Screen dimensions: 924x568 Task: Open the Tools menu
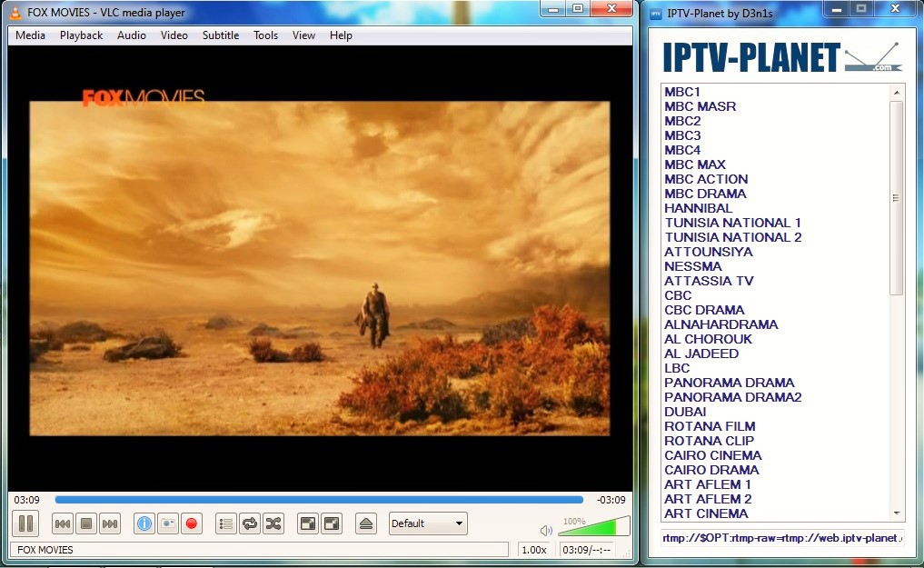[266, 35]
